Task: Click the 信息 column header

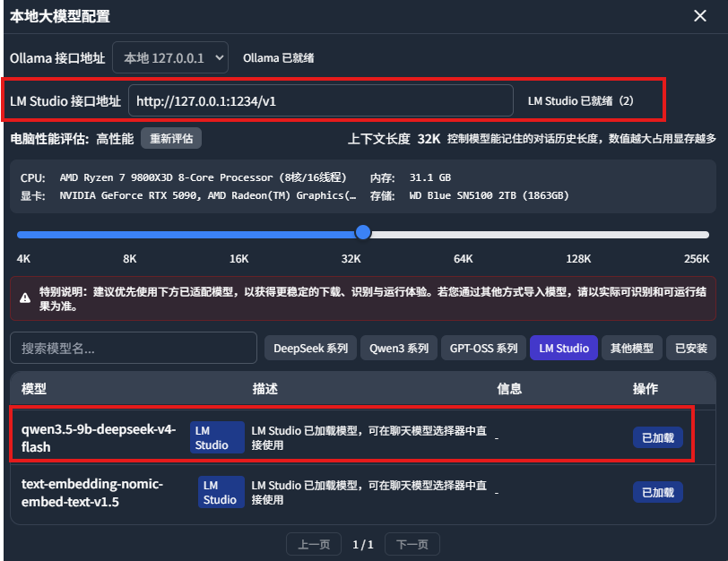Action: point(509,388)
